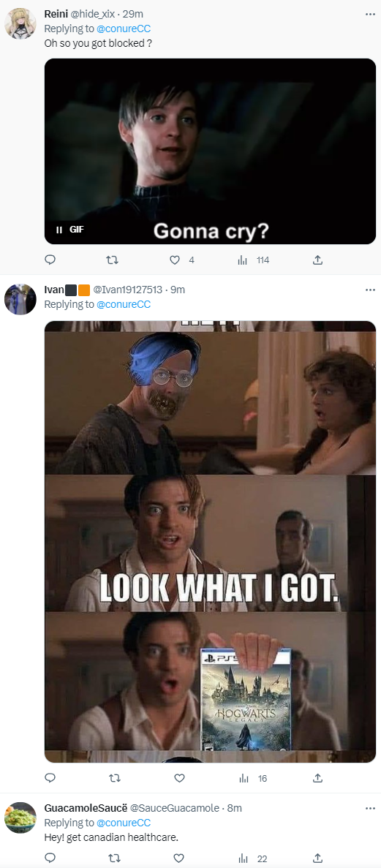
Task: Reply to Ivan's tweet via comment icon
Action: coord(50,778)
